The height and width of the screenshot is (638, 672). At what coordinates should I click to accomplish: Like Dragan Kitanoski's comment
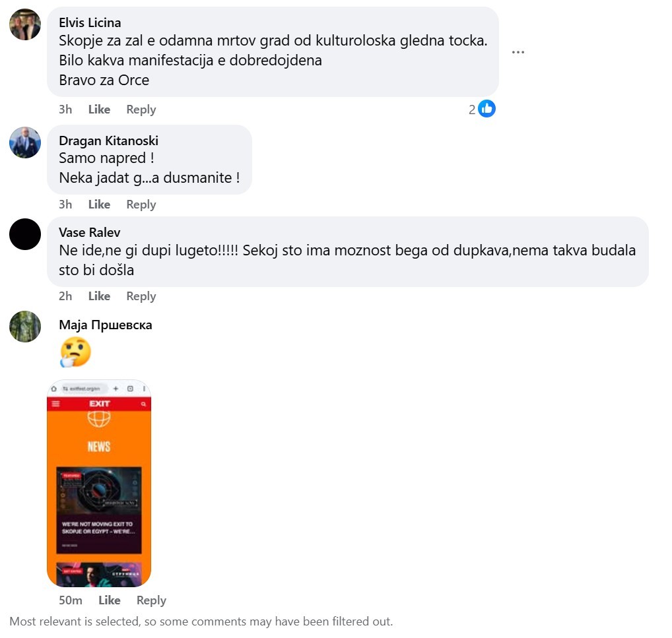(99, 205)
